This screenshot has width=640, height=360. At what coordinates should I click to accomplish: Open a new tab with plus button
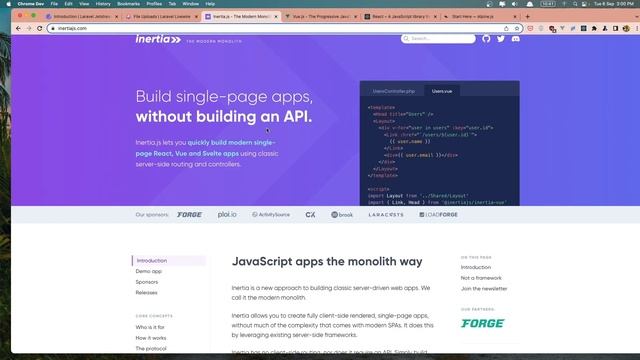[x=527, y=16]
